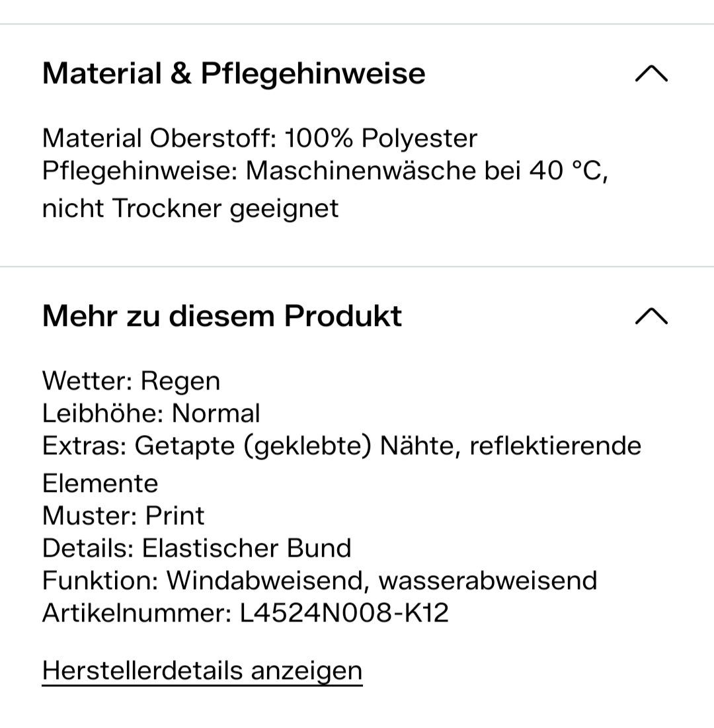714x728 pixels.
Task: Collapse Mehr zu diesem Produkt chevron
Action: tap(651, 317)
